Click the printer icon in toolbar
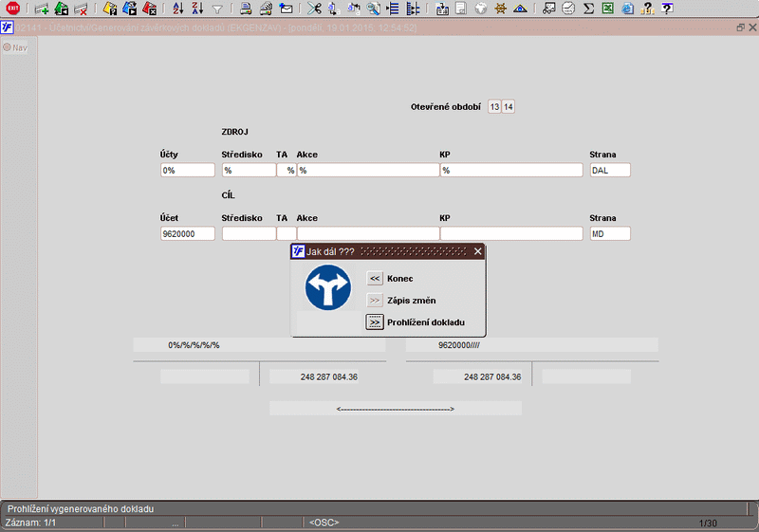The height and width of the screenshot is (532, 759). coord(246,9)
